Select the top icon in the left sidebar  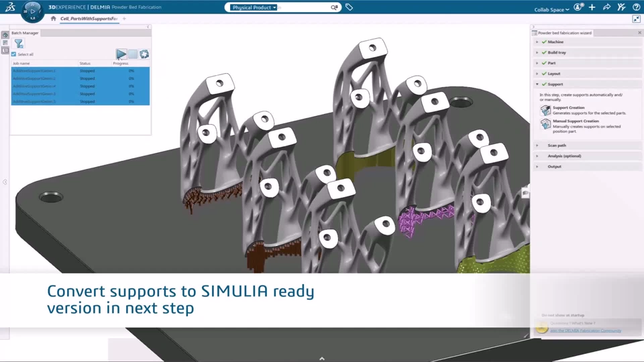5,36
